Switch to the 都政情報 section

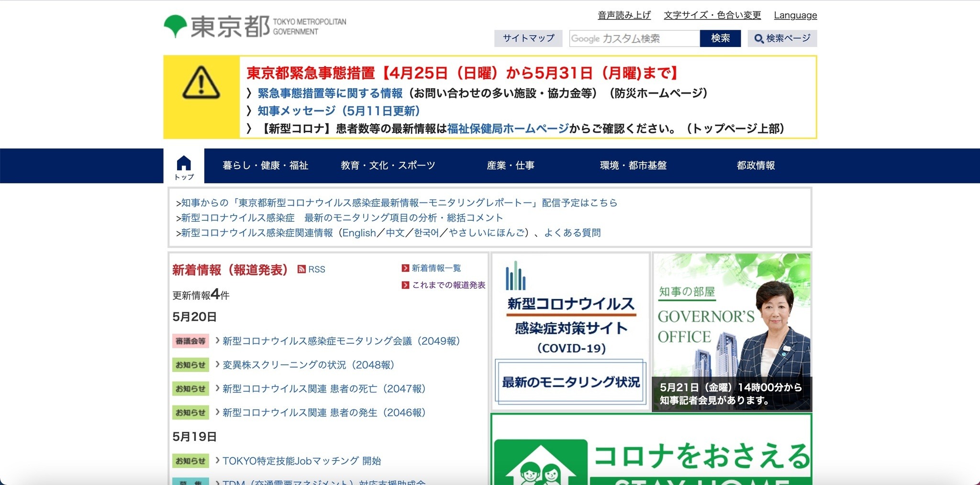tap(756, 165)
